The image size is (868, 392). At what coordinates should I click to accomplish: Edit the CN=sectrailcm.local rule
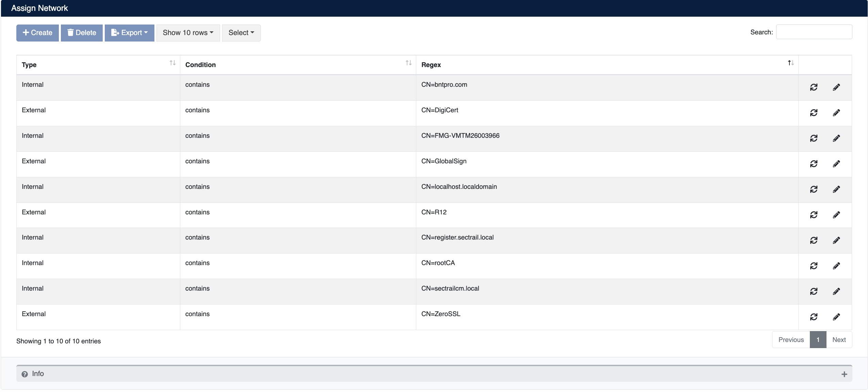click(836, 291)
